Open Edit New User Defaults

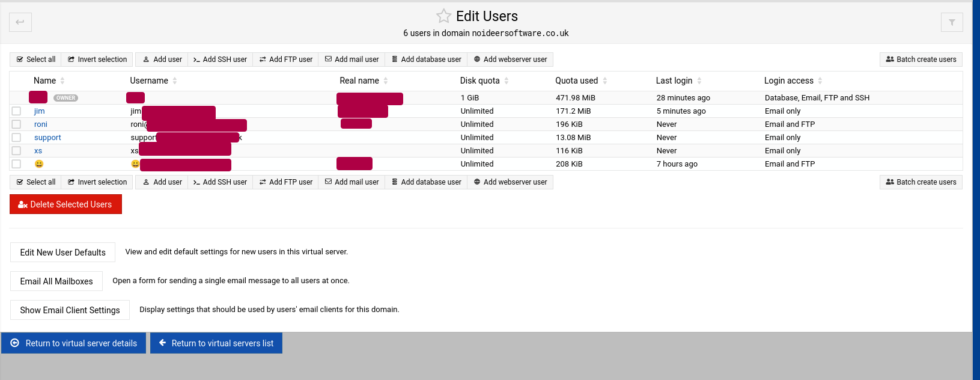tap(62, 253)
